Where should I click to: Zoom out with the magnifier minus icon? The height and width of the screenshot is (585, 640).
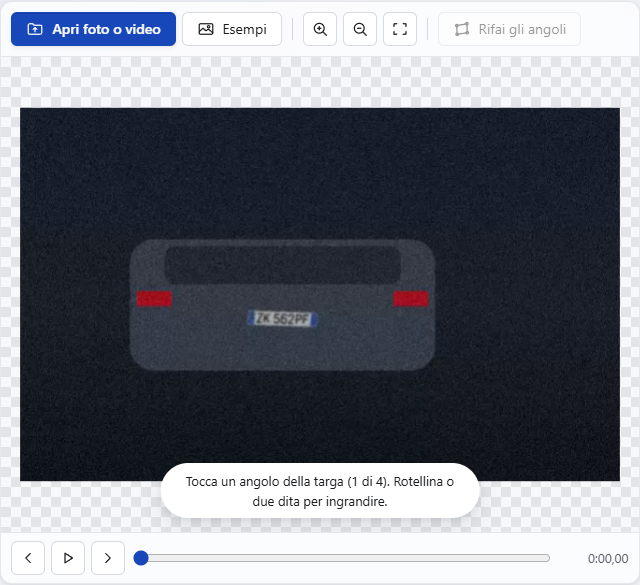click(x=360, y=29)
